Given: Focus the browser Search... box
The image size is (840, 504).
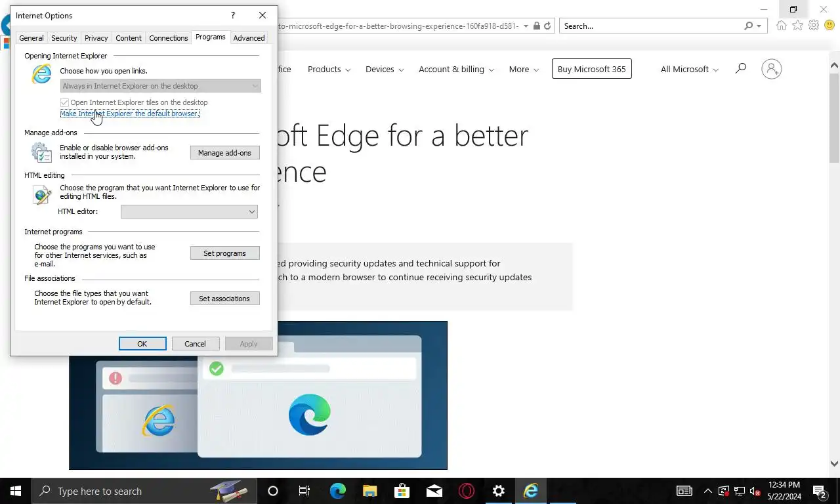Looking at the screenshot, I should coord(652,26).
